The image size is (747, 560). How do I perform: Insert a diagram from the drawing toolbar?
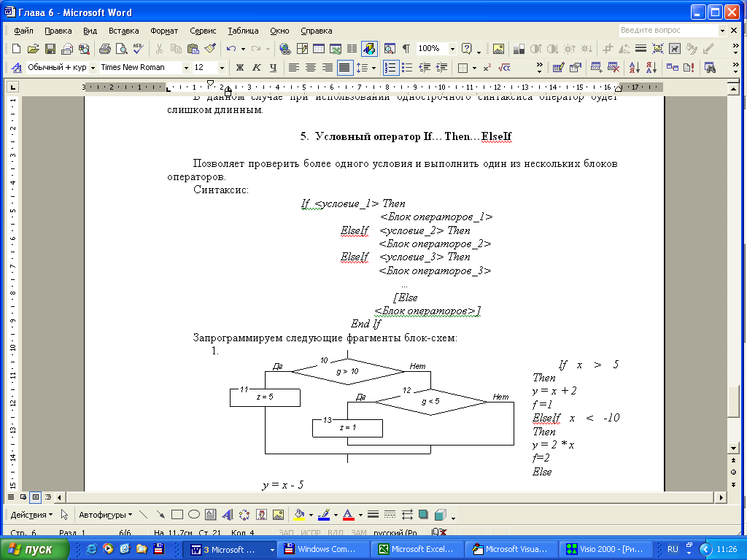pos(244,515)
